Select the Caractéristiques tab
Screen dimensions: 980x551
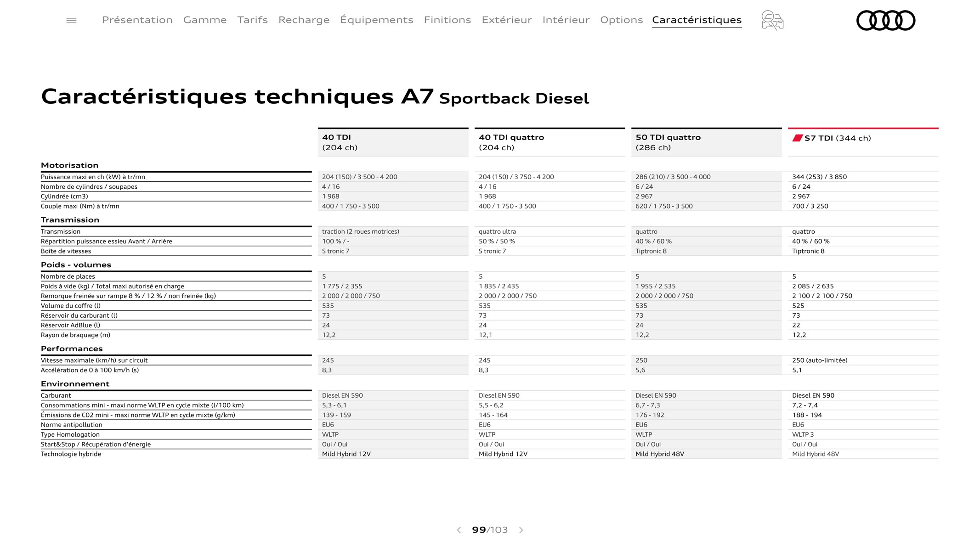tap(697, 20)
